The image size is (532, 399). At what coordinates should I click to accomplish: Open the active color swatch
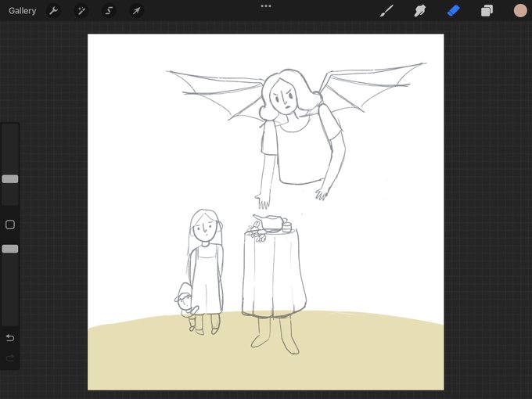519,10
